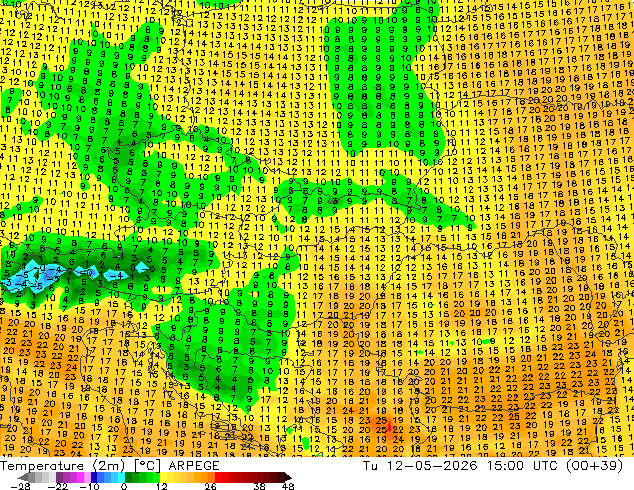The width and height of the screenshot is (634, 490).
Task: Click the 26 label under color scale
Action: pyautogui.click(x=210, y=486)
